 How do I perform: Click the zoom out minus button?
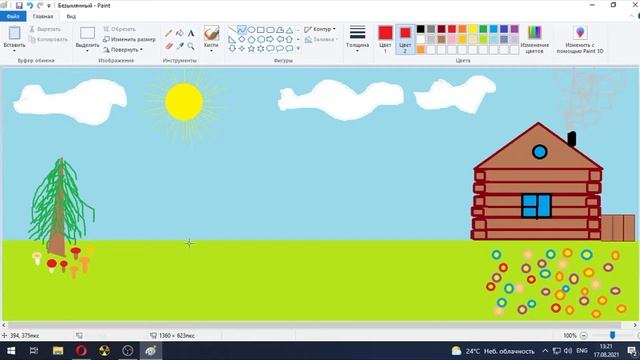point(584,336)
